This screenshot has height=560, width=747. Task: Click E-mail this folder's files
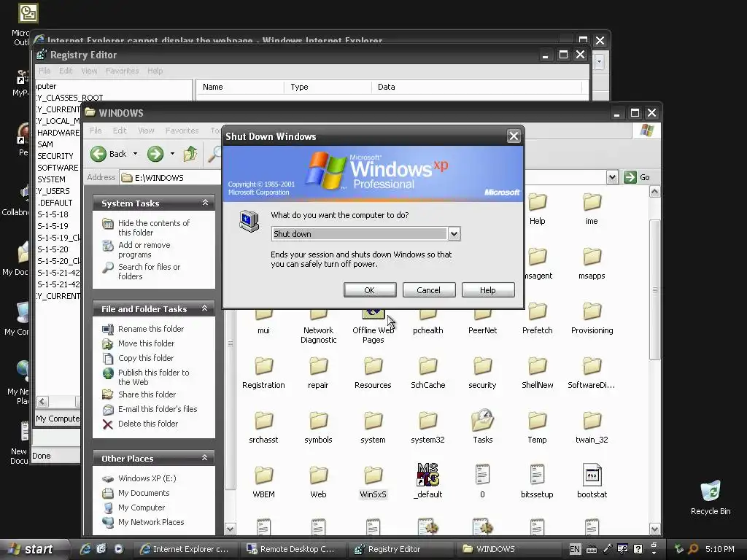click(x=158, y=409)
